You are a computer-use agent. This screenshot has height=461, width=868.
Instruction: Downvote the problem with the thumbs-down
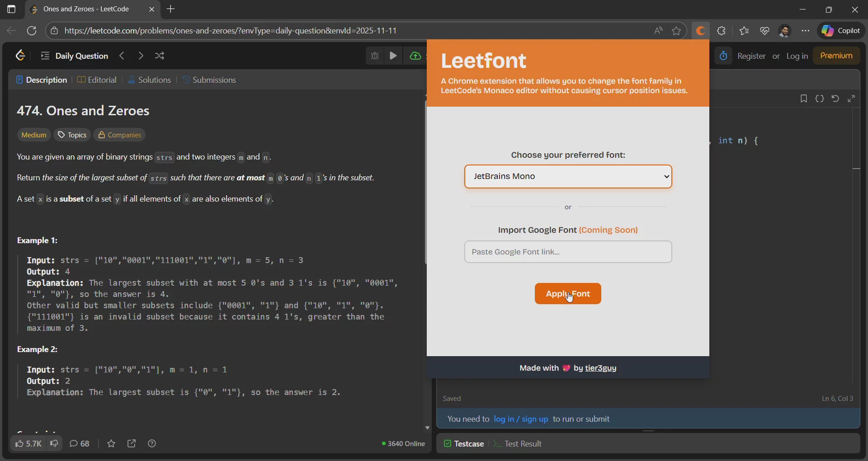point(54,444)
